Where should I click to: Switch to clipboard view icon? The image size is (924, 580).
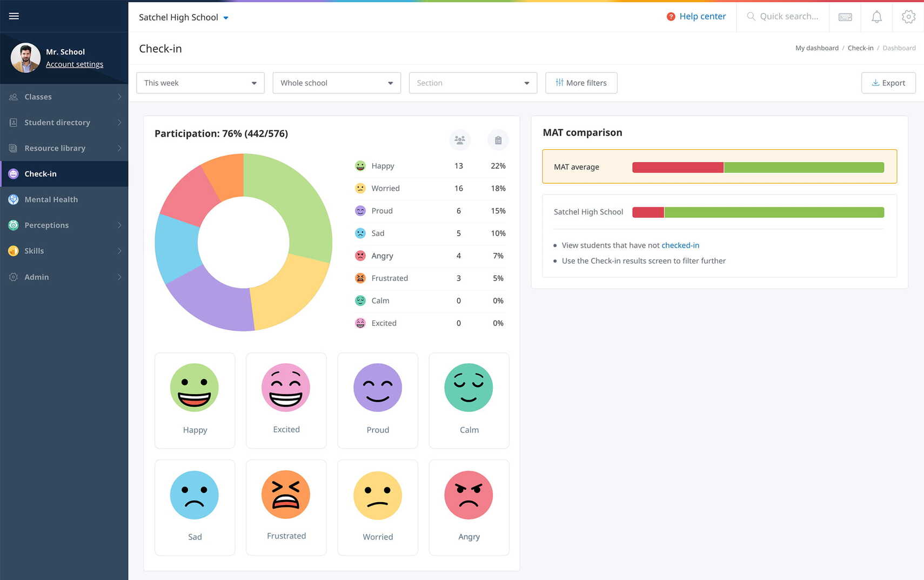[498, 140]
